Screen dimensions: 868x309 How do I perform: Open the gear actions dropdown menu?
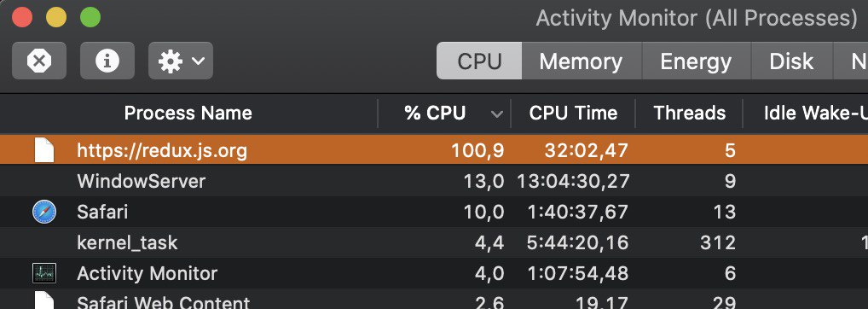(x=181, y=61)
